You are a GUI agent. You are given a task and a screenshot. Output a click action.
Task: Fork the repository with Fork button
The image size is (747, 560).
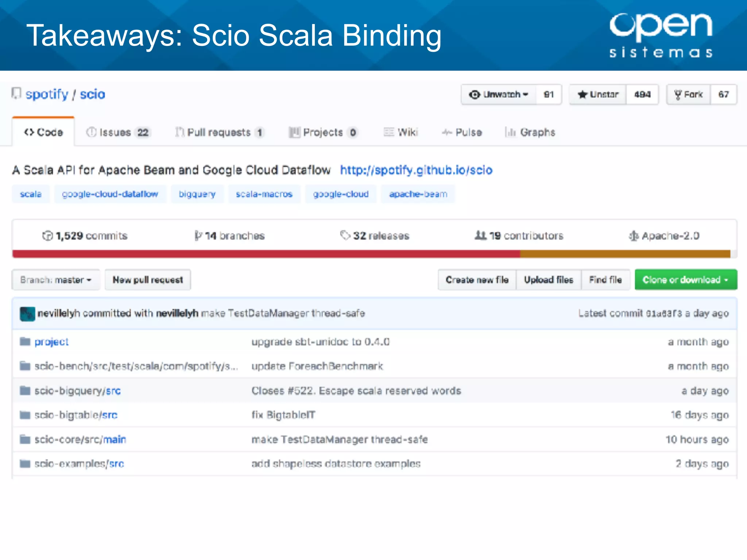tap(689, 95)
